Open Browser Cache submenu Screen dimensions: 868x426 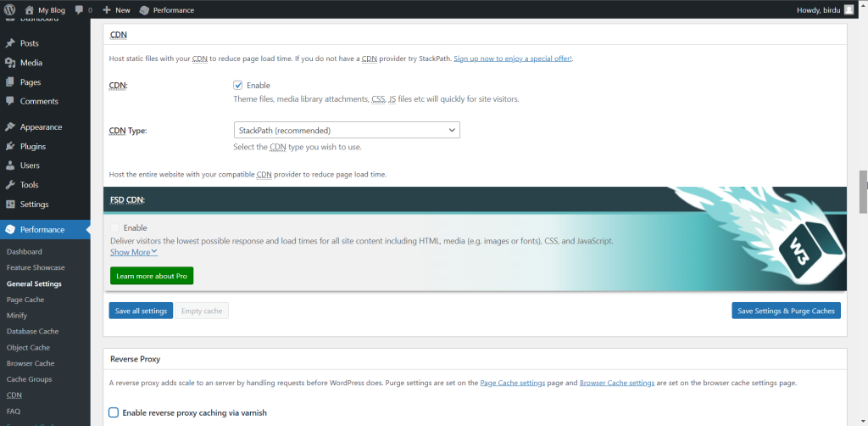tap(31, 363)
